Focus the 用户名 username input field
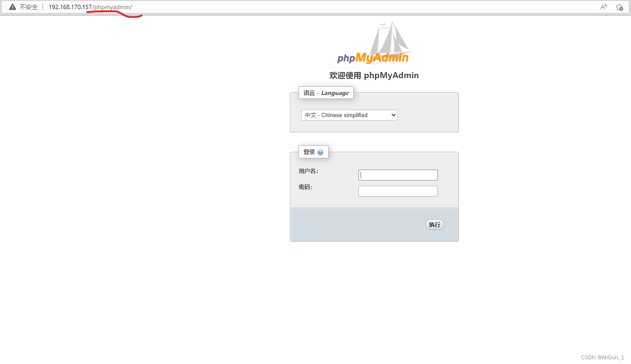Image resolution: width=631 pixels, height=364 pixels. [x=398, y=175]
